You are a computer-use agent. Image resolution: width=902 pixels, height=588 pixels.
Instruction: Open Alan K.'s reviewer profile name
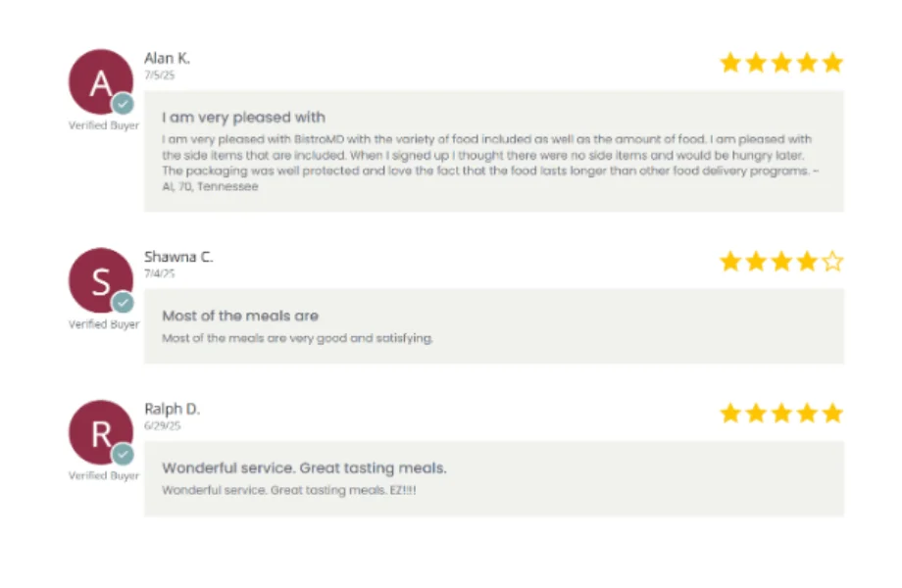click(167, 58)
